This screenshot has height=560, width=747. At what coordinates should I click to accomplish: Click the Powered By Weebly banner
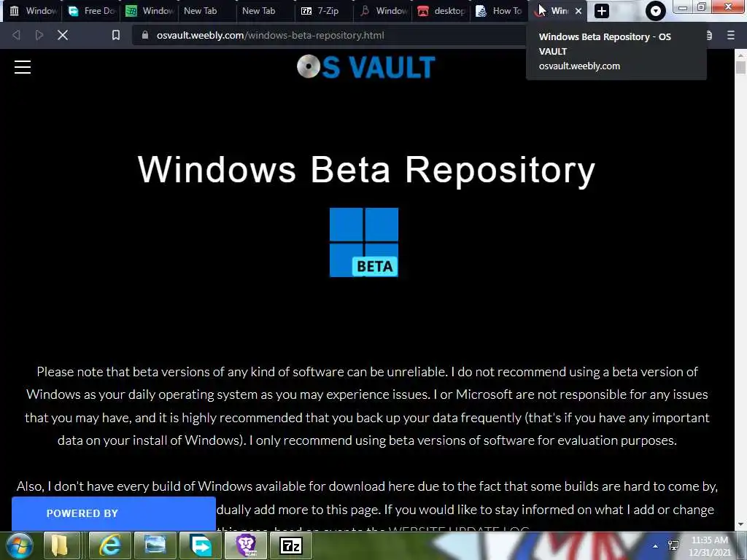[x=113, y=513]
